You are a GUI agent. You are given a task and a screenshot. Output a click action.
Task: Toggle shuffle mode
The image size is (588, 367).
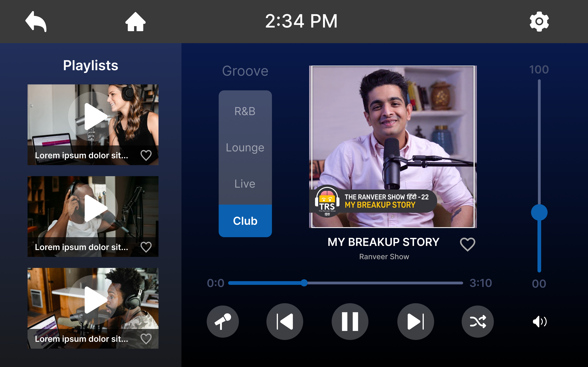tap(478, 321)
